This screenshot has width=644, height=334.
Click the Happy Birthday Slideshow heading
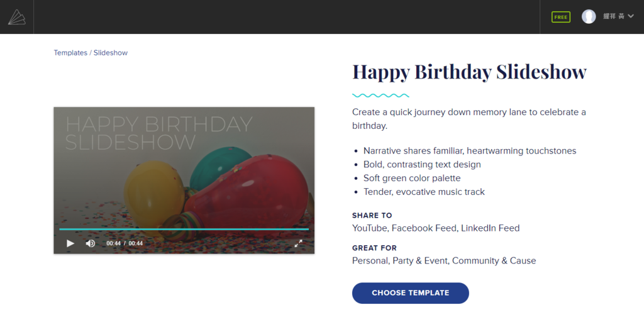click(x=469, y=72)
